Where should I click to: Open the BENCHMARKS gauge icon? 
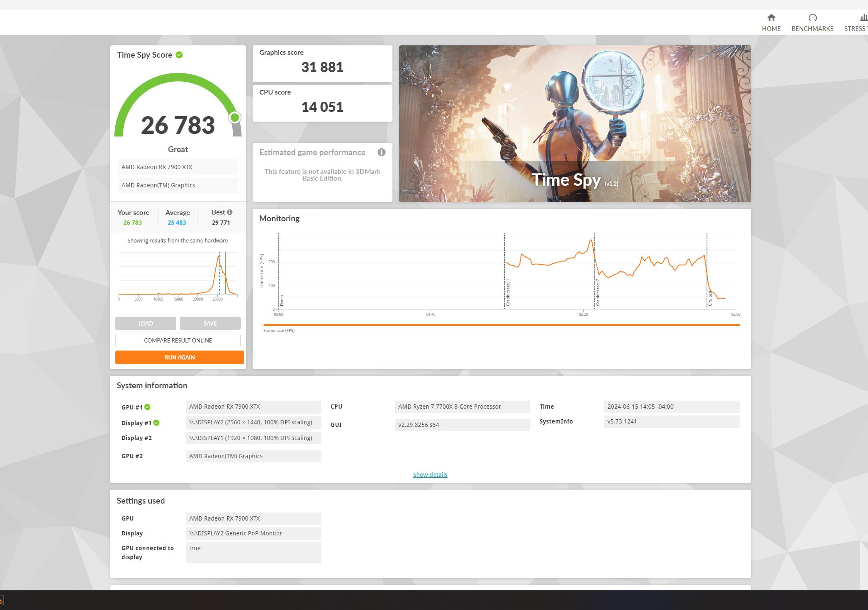[x=812, y=17]
